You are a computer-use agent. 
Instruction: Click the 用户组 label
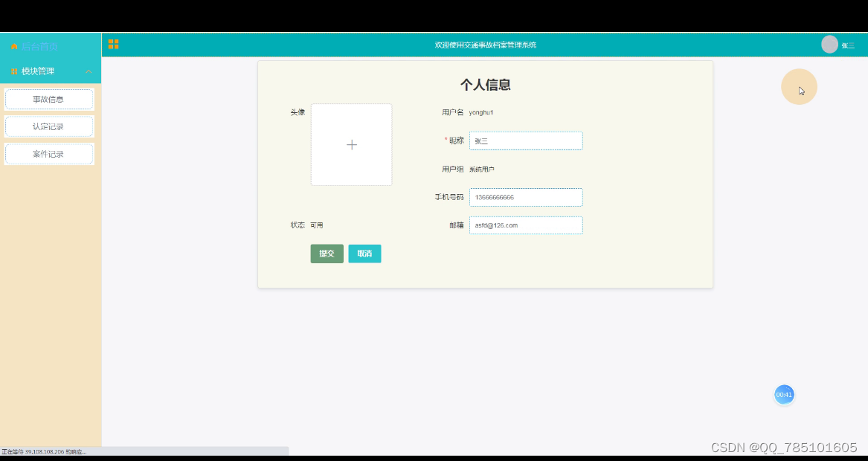(453, 170)
